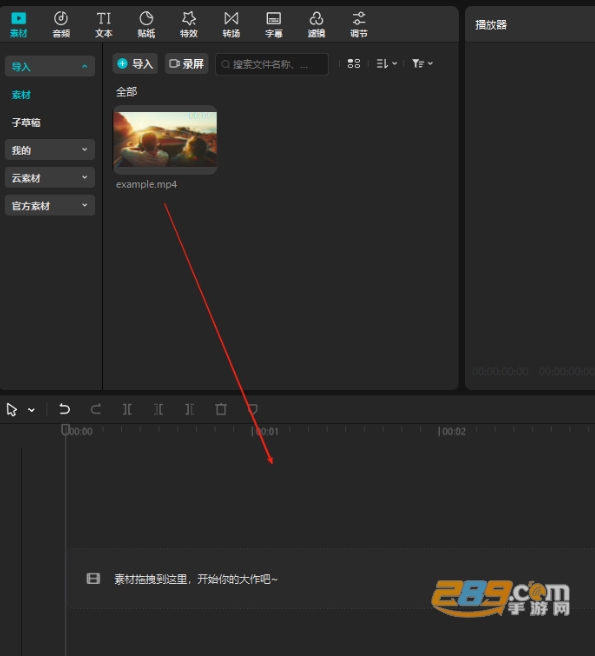This screenshot has height=656, width=595.
Task: Open the 调节 adjustment tab
Action: click(359, 25)
